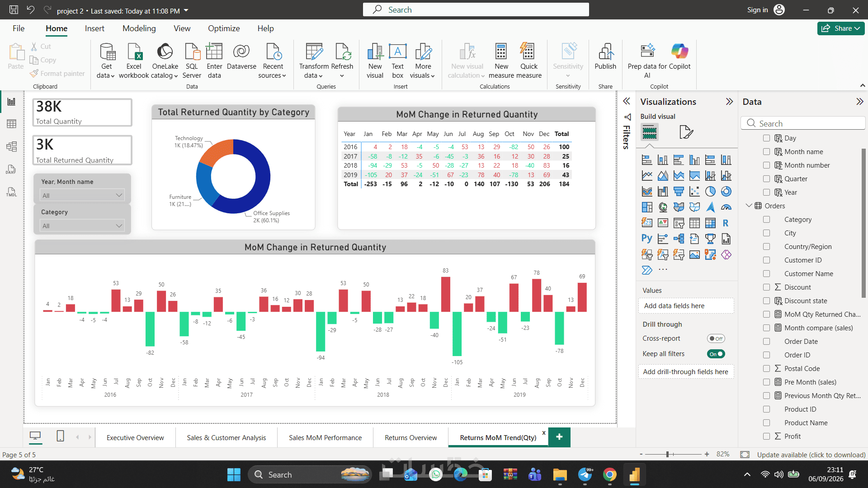Choose the R script visual icon

726,223
